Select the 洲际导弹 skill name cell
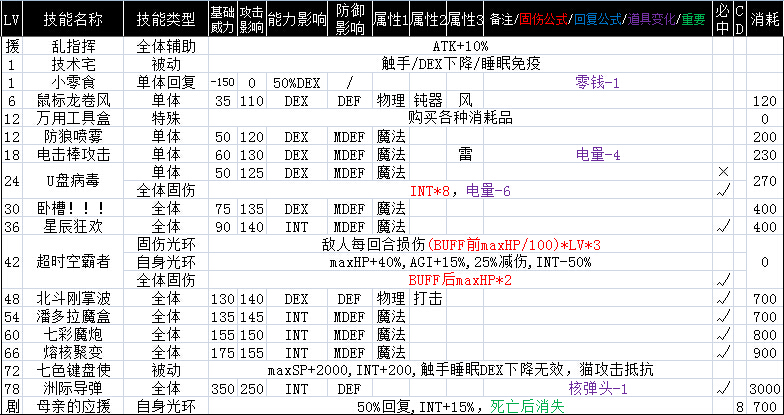This screenshot has width=784, height=415. coord(73,388)
